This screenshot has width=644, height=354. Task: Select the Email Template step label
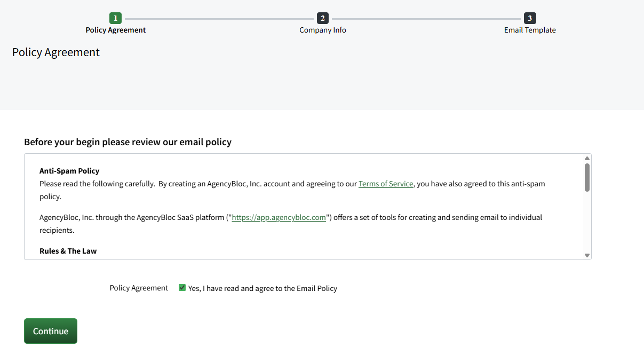coord(529,30)
